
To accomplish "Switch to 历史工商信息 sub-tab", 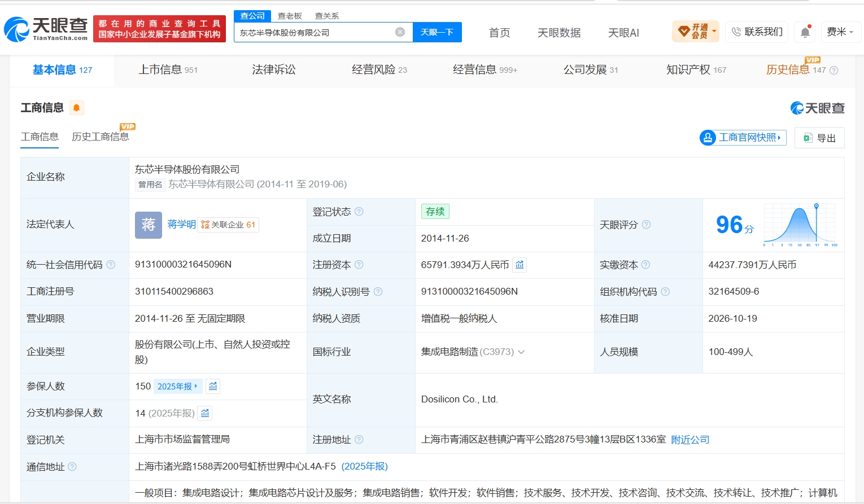I will 101,137.
